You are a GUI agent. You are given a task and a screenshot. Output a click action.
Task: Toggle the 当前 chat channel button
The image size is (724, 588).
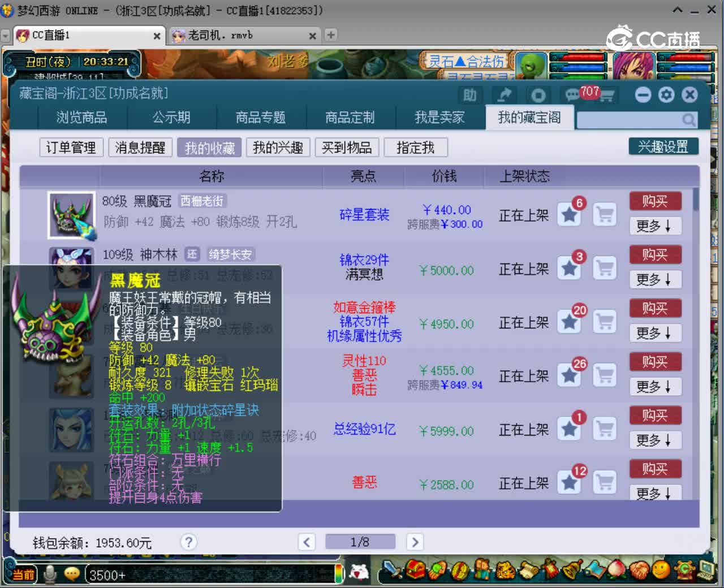[22, 575]
